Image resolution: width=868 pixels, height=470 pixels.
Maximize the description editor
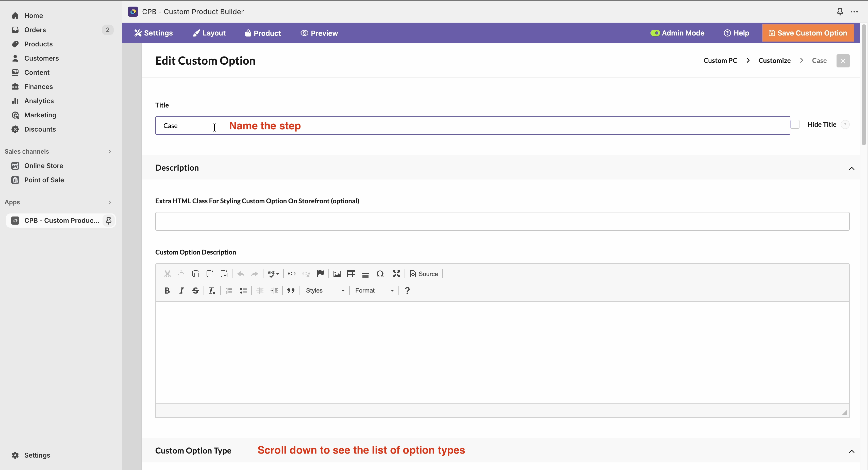396,274
